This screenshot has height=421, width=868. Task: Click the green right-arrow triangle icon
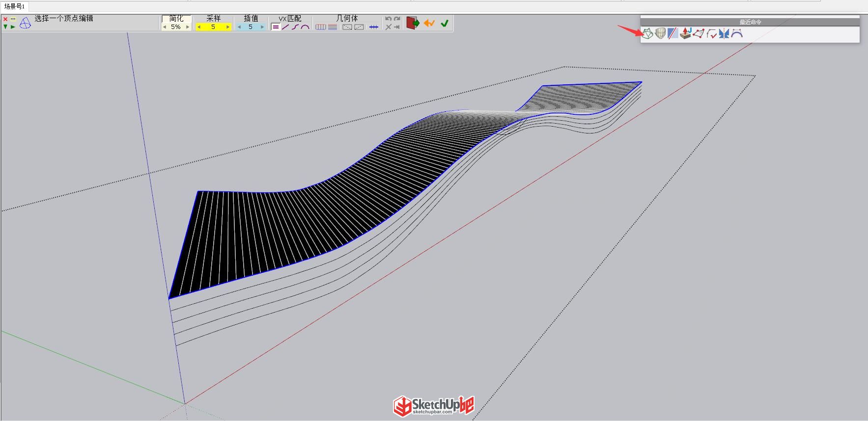tap(13, 26)
